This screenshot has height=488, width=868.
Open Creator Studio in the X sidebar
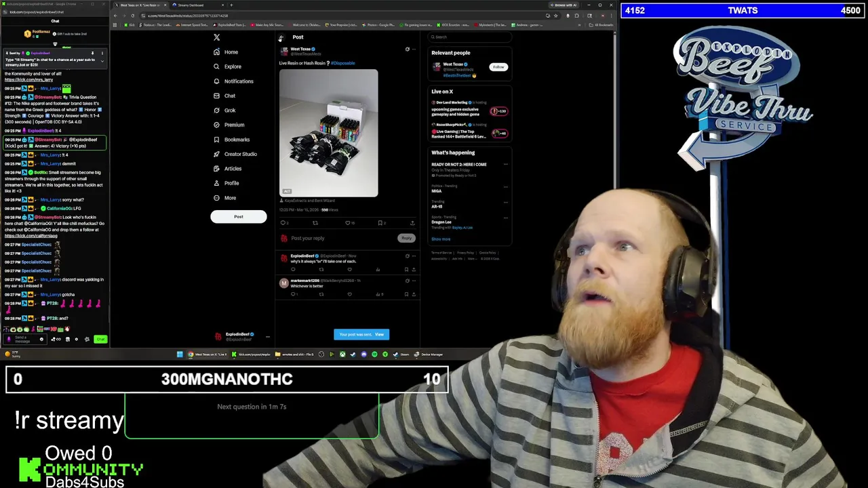click(235, 154)
